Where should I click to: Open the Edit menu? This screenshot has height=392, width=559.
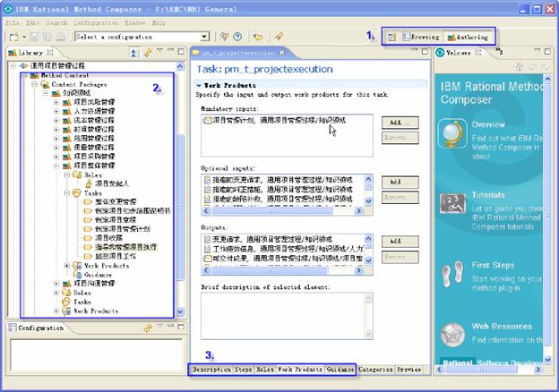[x=32, y=22]
